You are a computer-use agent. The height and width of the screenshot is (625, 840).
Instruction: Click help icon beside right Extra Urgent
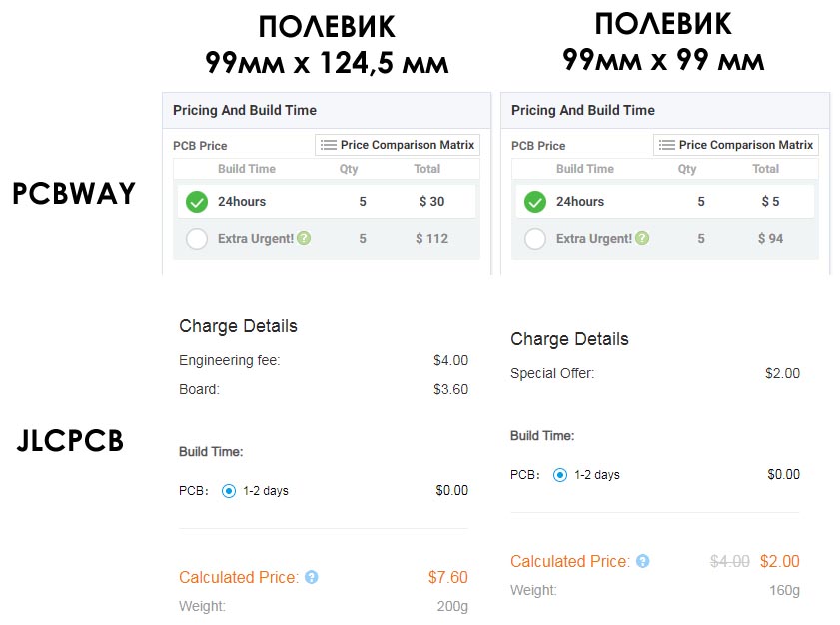pyautogui.click(x=642, y=238)
